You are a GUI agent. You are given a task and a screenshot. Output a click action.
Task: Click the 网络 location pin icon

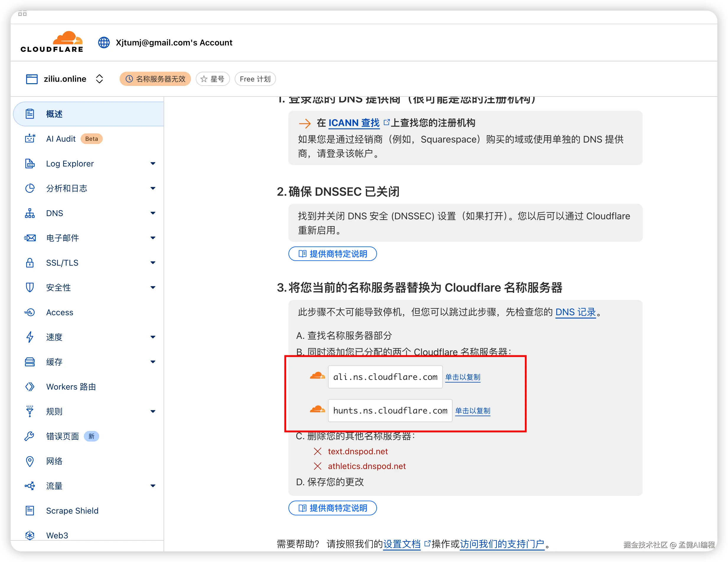(30, 461)
